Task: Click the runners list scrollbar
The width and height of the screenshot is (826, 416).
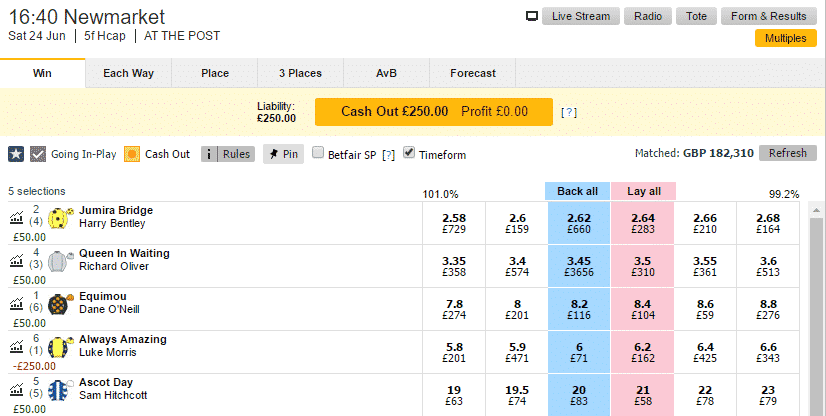Action: (x=816, y=316)
